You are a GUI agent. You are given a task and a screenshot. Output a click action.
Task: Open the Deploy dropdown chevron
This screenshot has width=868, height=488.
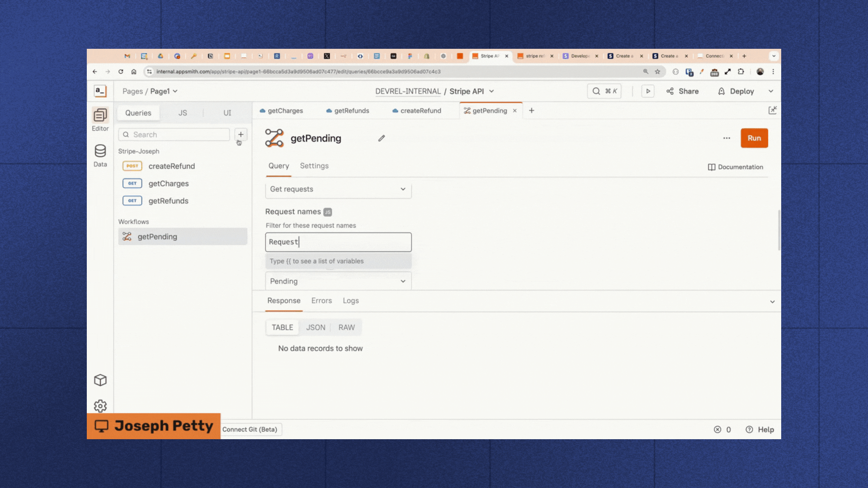[x=771, y=91]
